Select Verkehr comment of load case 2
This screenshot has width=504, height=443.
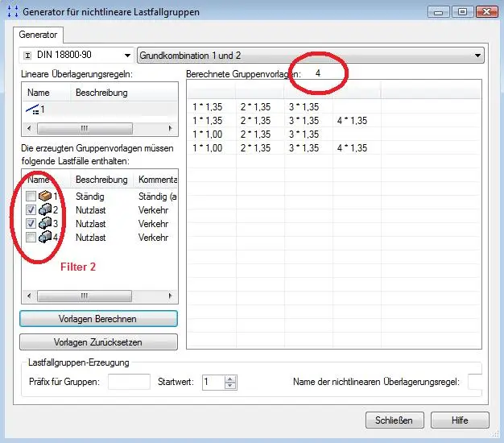(x=153, y=210)
